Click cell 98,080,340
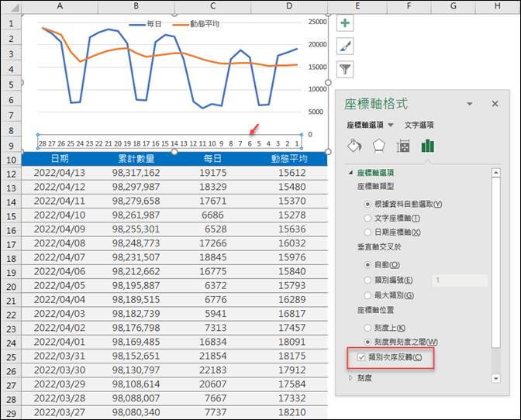 click(x=136, y=412)
